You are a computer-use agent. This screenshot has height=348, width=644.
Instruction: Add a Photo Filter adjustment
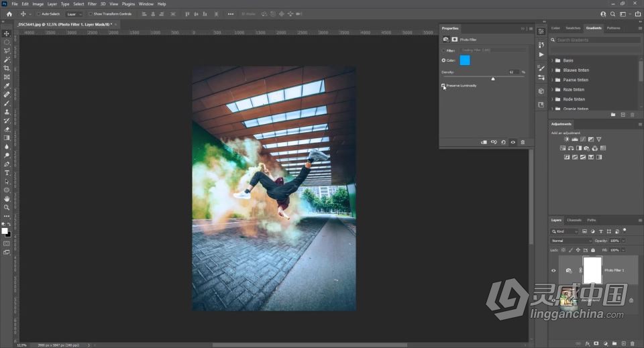click(586, 148)
